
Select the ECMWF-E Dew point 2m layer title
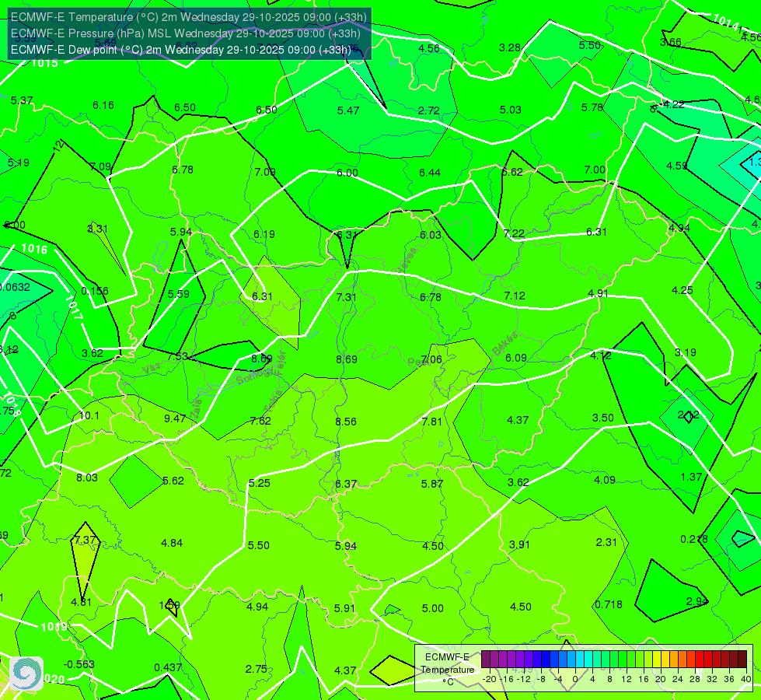180,50
